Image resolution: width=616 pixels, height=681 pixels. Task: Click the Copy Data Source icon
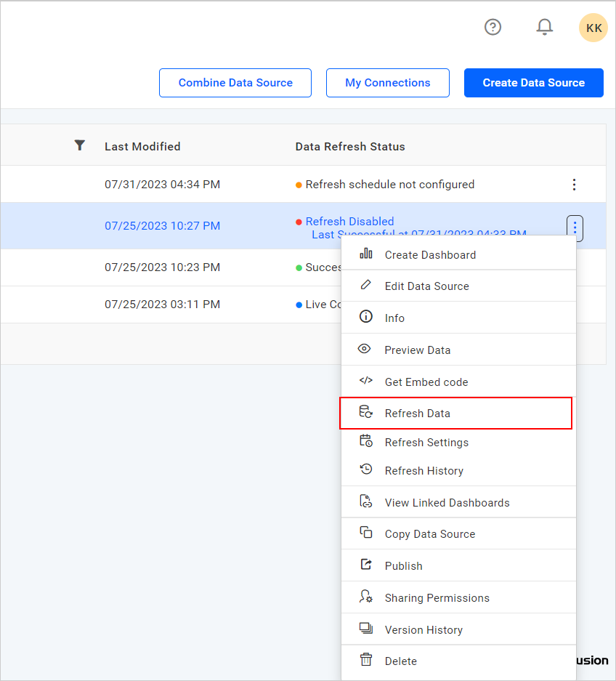(366, 533)
